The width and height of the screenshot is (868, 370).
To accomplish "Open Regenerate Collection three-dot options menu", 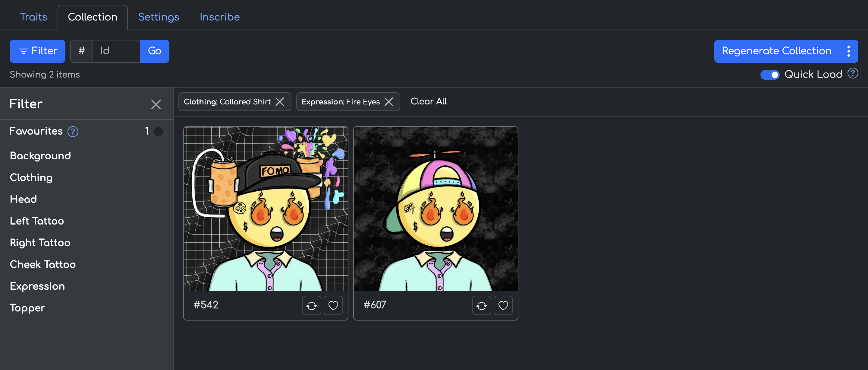I will [848, 51].
